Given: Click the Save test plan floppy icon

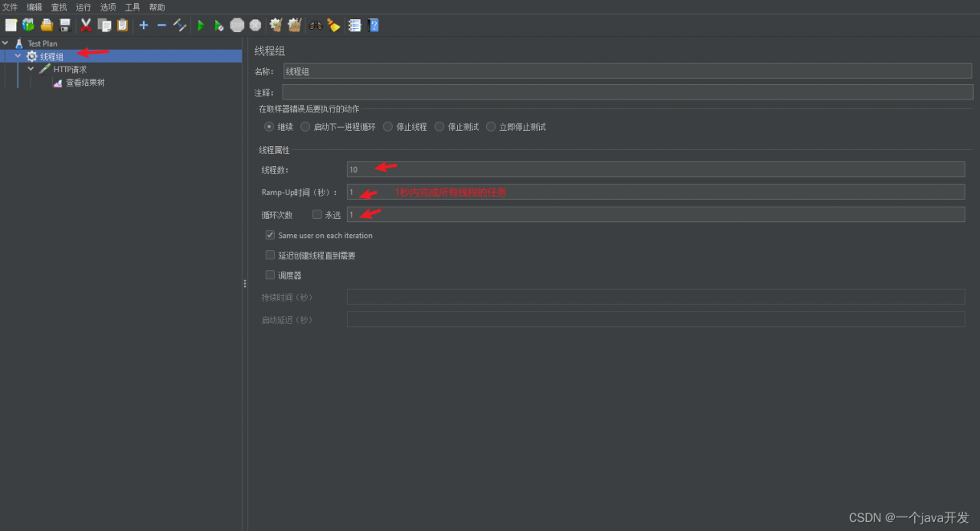Looking at the screenshot, I should 65,25.
